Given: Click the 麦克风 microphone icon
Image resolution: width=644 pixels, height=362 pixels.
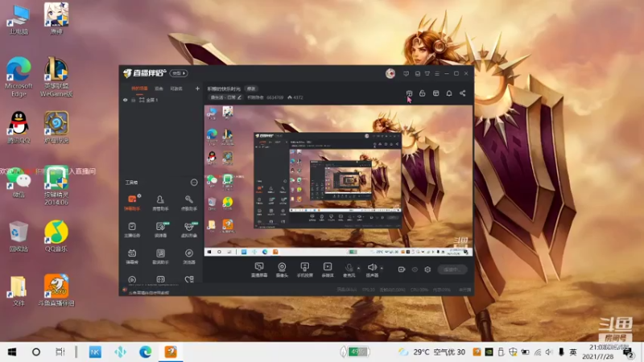Looking at the screenshot, I should tap(349, 269).
